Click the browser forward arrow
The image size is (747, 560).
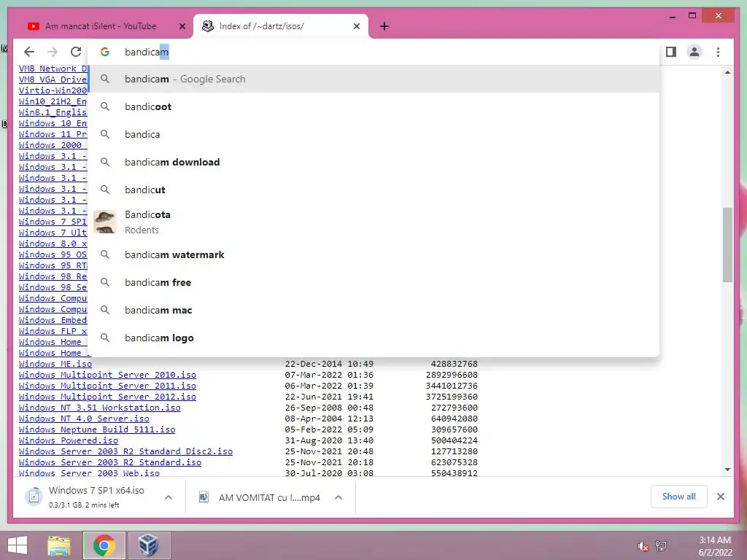(x=53, y=52)
